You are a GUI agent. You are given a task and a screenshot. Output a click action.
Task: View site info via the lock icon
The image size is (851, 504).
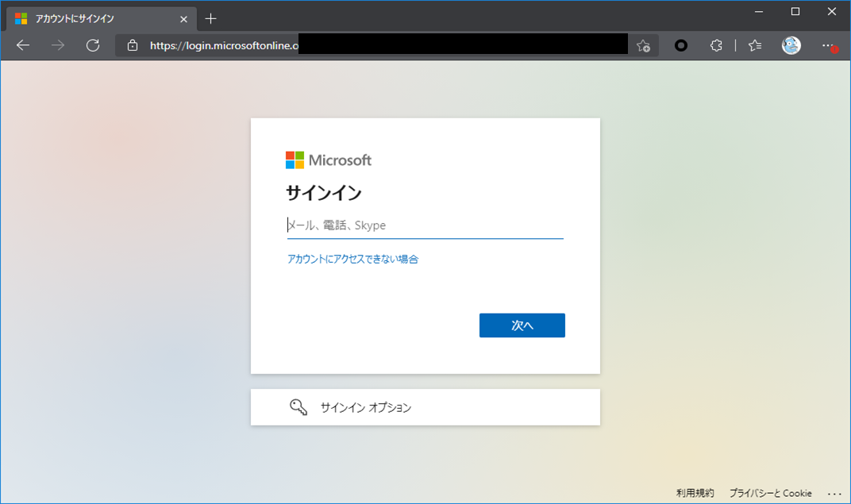pyautogui.click(x=133, y=45)
